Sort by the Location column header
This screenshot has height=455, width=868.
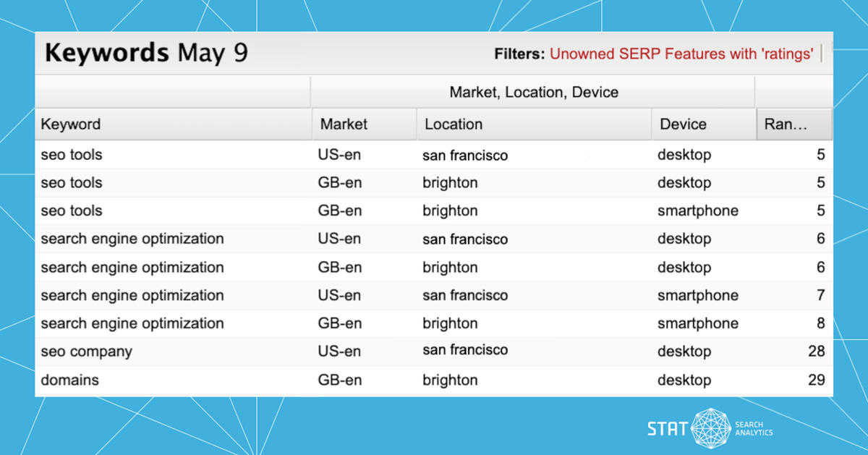click(454, 124)
